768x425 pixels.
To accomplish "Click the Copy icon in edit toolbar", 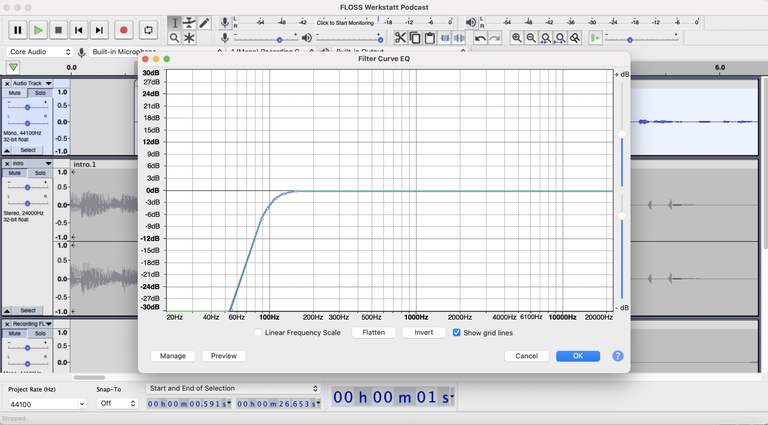I will [x=415, y=38].
